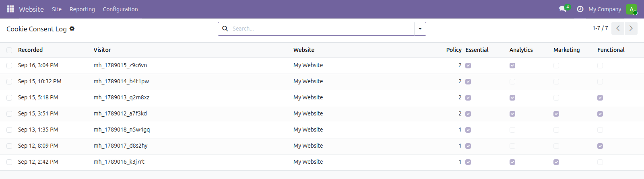The image size is (644, 179).
Task: Select the Sep 15, 3:51 PM row checkbox
Action: point(9,114)
